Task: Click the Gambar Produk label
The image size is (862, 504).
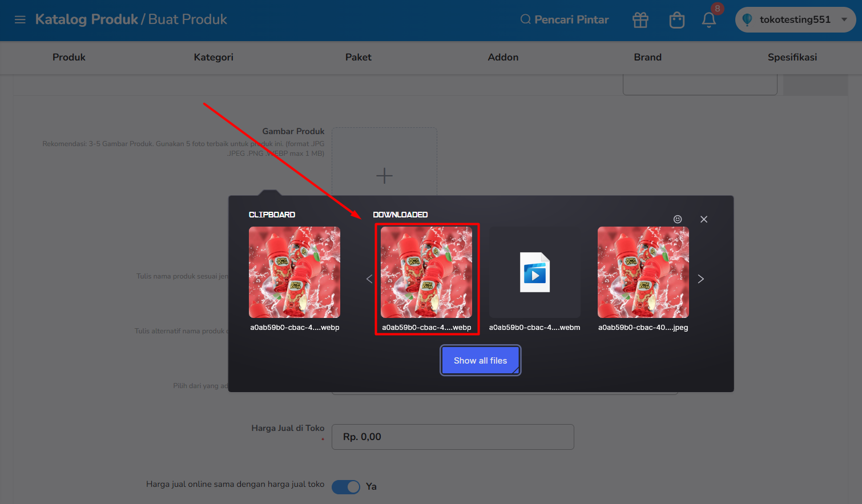Action: (x=293, y=131)
